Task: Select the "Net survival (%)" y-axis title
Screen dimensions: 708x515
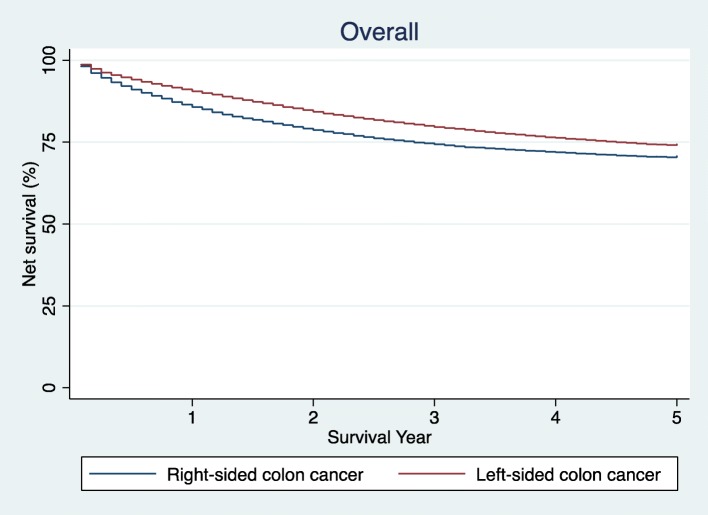Action: click(30, 223)
